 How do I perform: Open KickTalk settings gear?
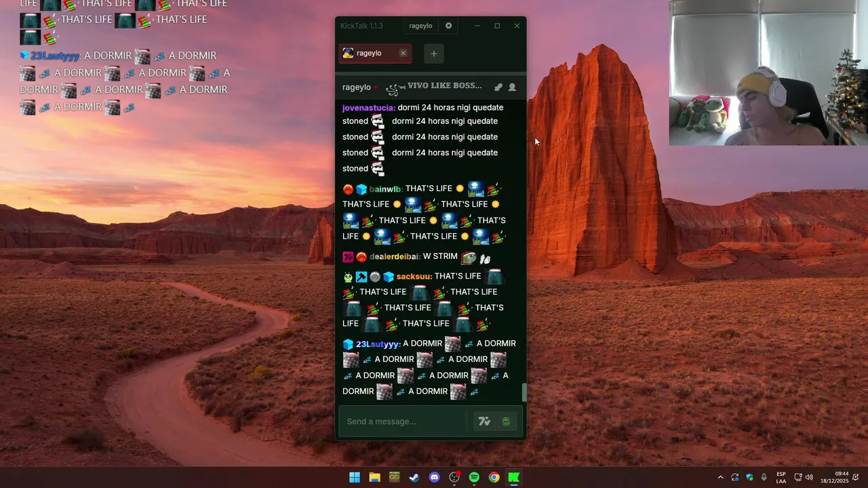point(448,26)
